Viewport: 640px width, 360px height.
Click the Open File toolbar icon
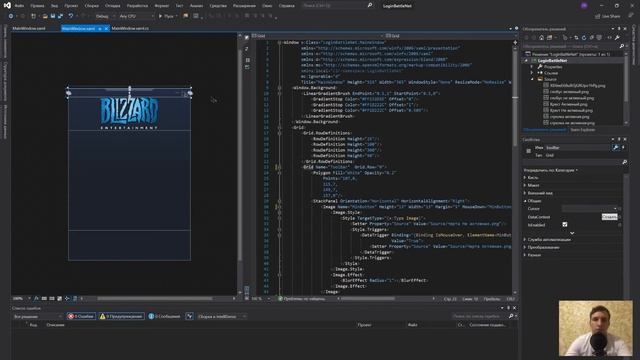pyautogui.click(x=45, y=16)
